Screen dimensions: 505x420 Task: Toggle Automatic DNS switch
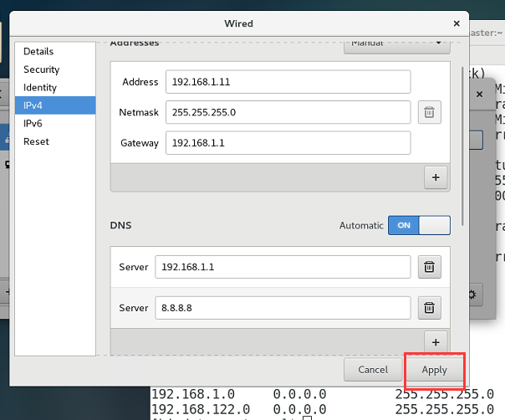[x=419, y=225]
